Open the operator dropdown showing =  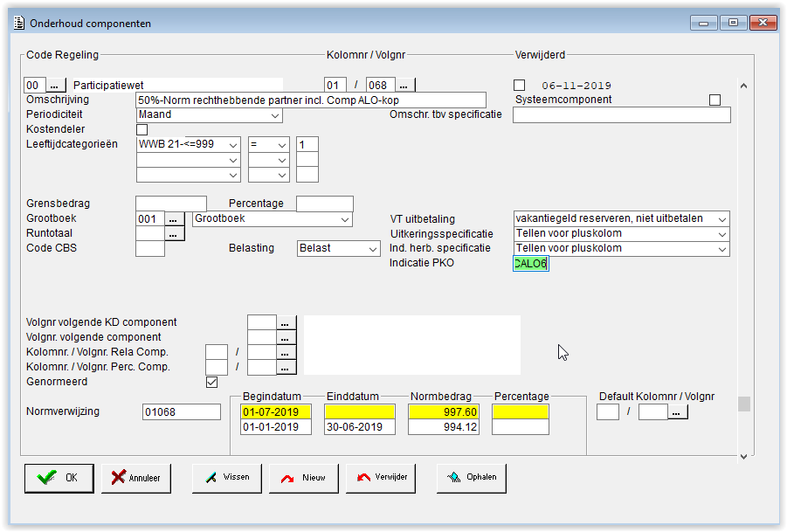[269, 144]
